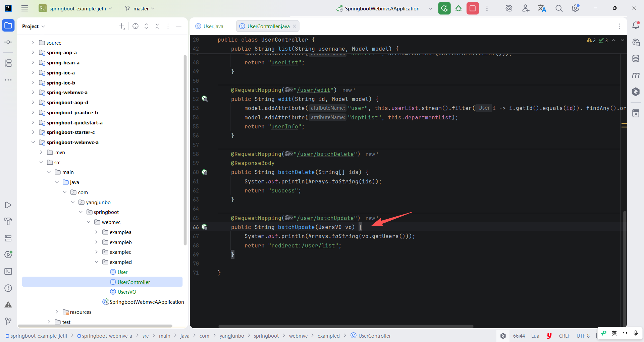Open Project view mode dropdown
This screenshot has width=644, height=342.
click(34, 26)
